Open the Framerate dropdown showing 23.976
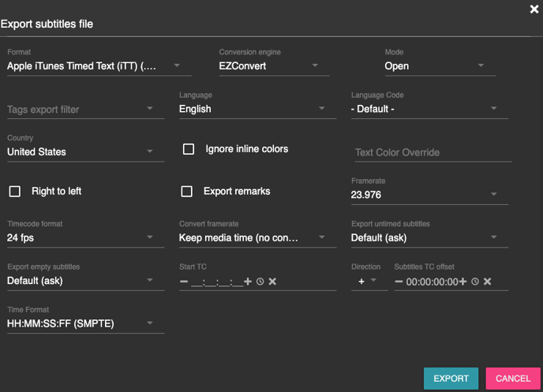Image resolution: width=543 pixels, height=392 pixels. [x=429, y=195]
